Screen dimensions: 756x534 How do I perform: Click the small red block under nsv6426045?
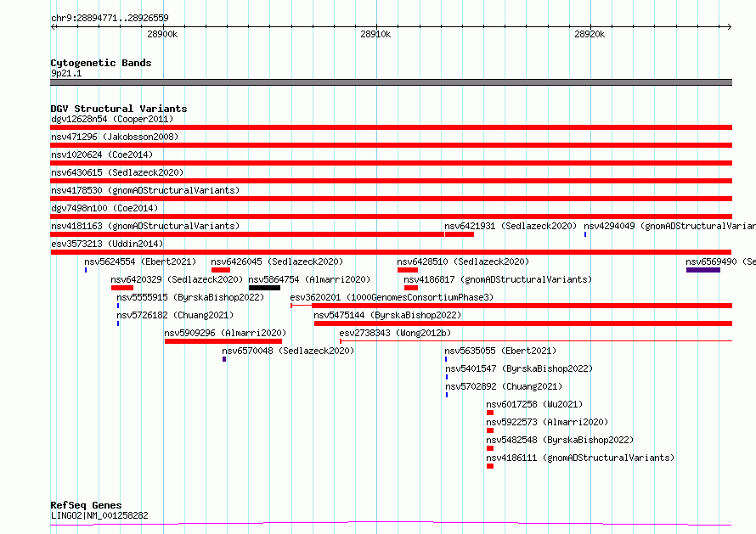220,270
